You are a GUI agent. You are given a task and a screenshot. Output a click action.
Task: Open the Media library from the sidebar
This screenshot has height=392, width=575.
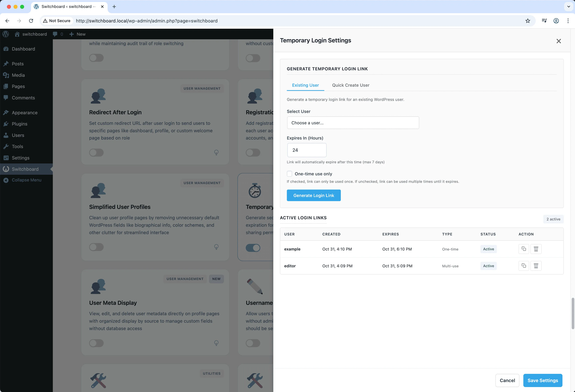[x=18, y=75]
